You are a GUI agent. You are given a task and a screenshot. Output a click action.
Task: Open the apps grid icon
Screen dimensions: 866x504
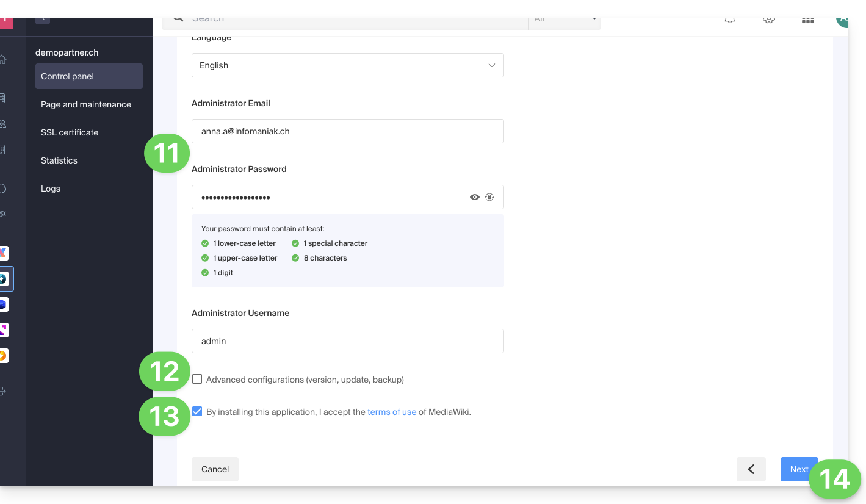(807, 21)
